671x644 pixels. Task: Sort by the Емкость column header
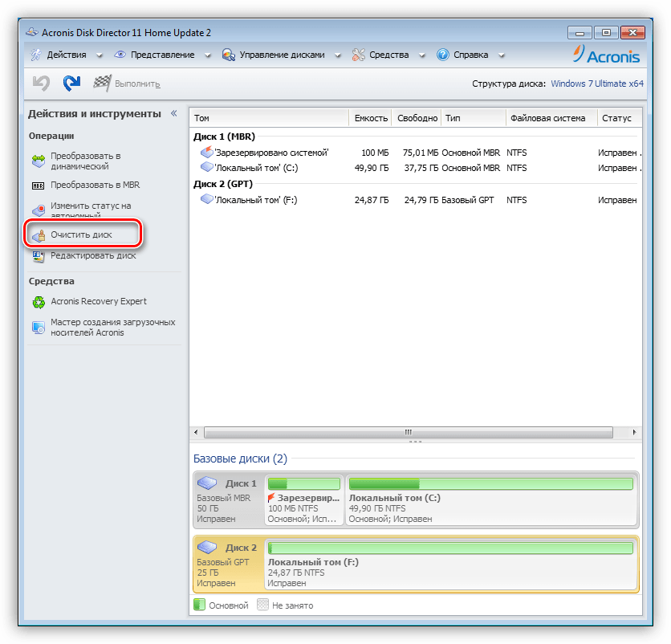pos(371,118)
